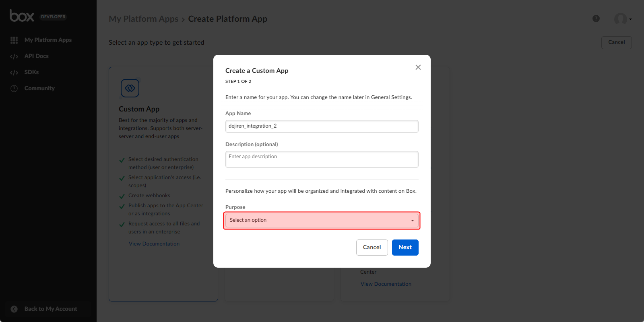Open the Purpose dropdown
Image resolution: width=644 pixels, height=322 pixels.
coord(322,220)
